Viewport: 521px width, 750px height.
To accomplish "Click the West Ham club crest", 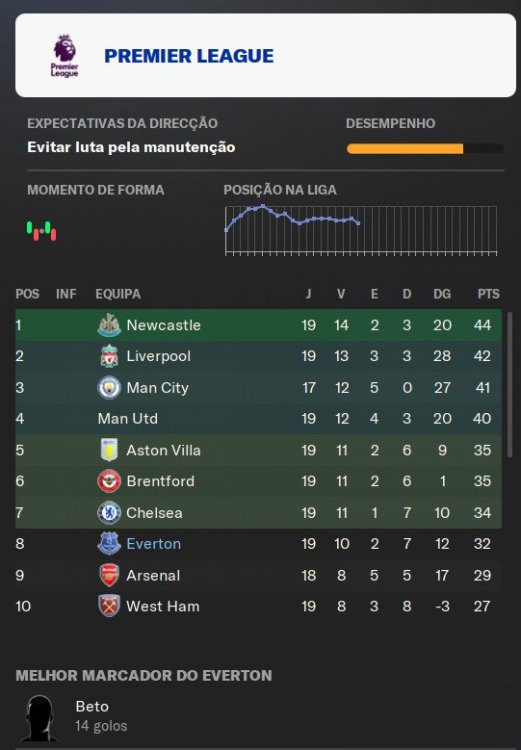I will click(x=109, y=606).
